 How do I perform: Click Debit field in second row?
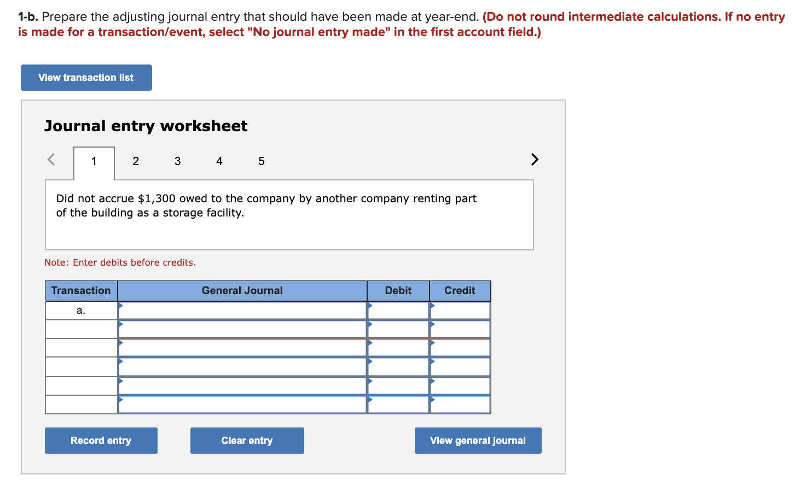(x=398, y=329)
